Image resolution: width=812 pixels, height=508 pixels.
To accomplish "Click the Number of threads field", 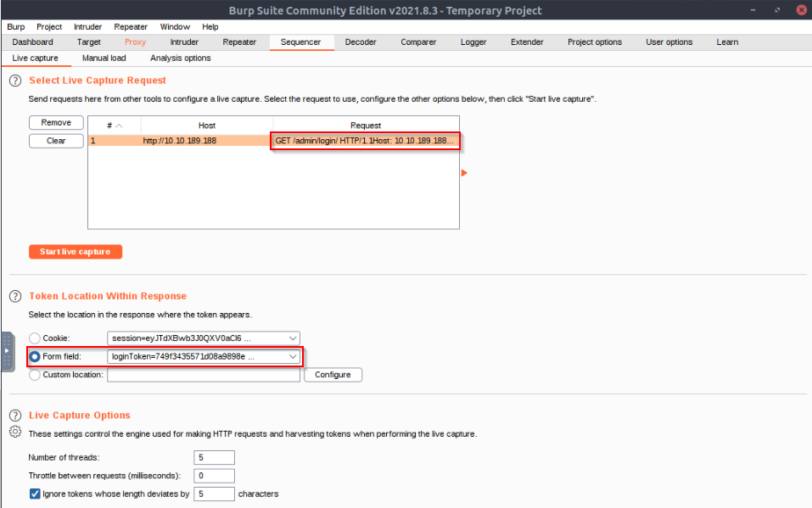I will point(214,458).
